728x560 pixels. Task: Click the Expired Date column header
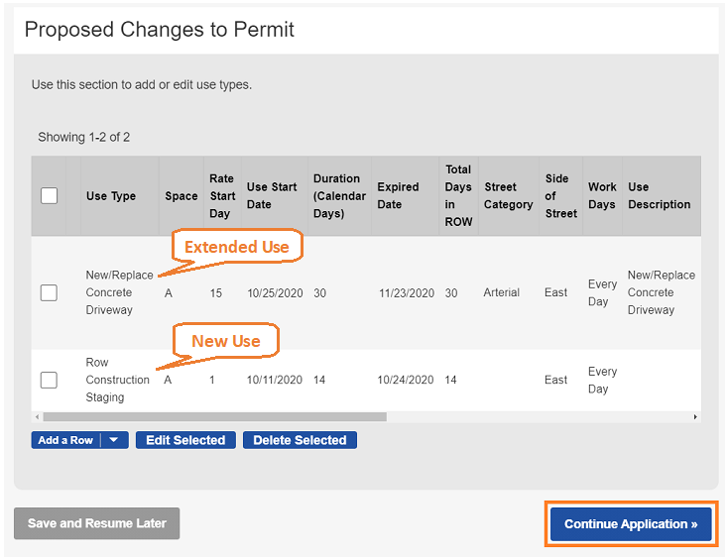pyautogui.click(x=398, y=195)
